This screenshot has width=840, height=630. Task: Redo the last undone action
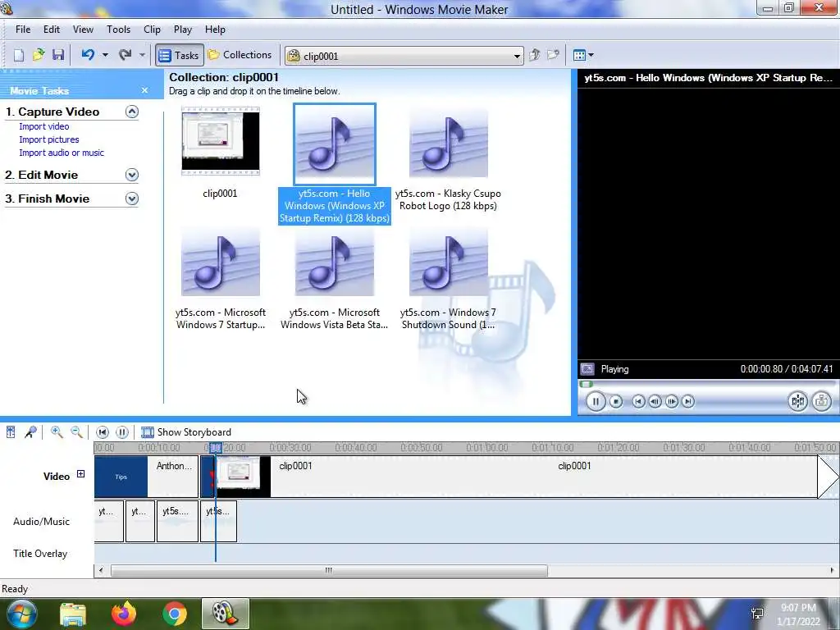126,55
